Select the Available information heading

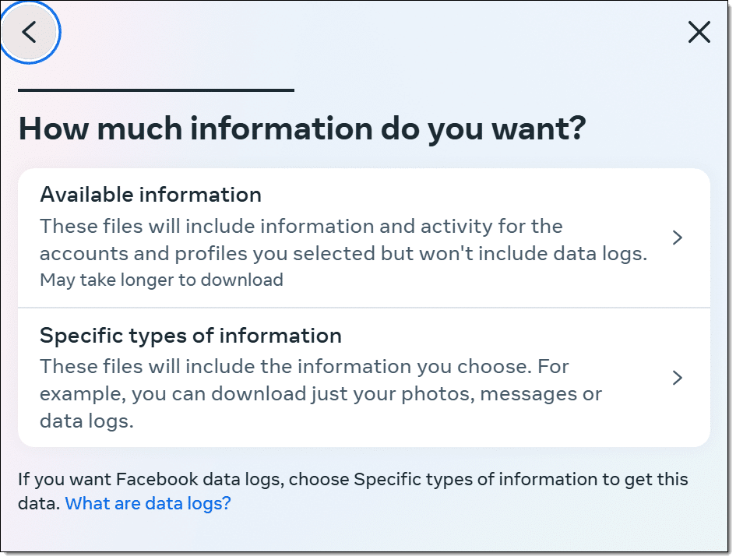[150, 195]
